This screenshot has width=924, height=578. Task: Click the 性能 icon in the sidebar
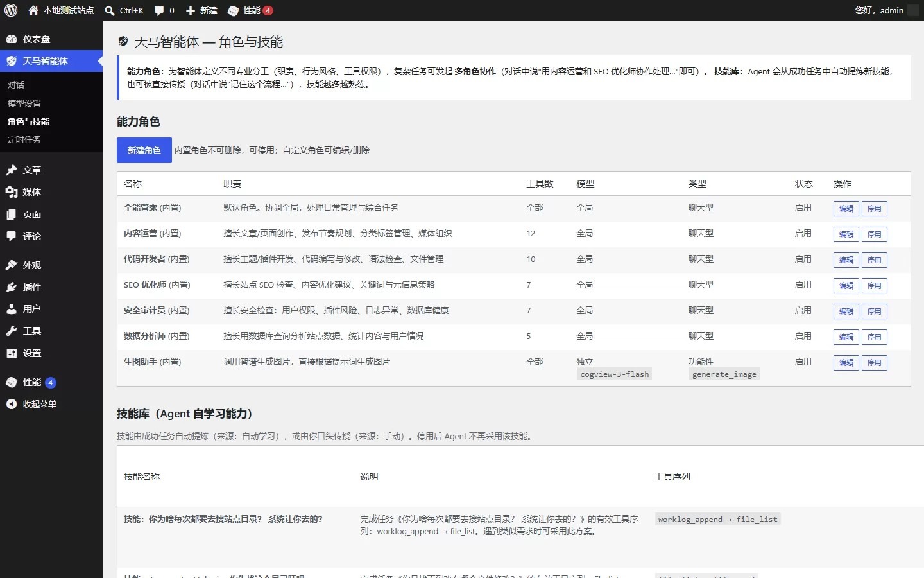12,382
